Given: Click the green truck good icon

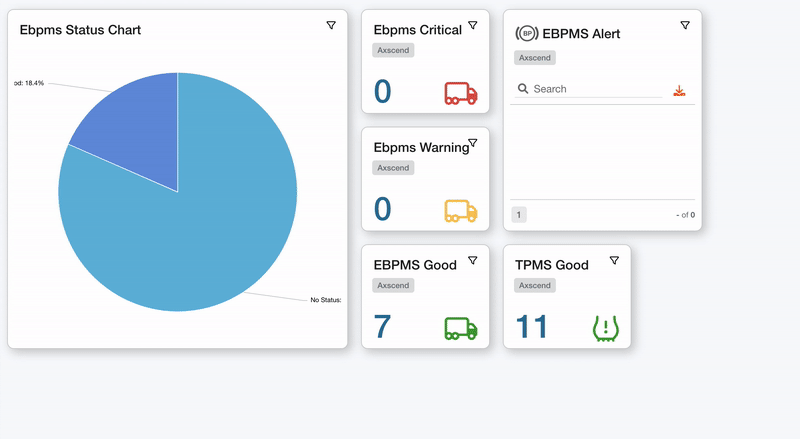Looking at the screenshot, I should pyautogui.click(x=460, y=328).
